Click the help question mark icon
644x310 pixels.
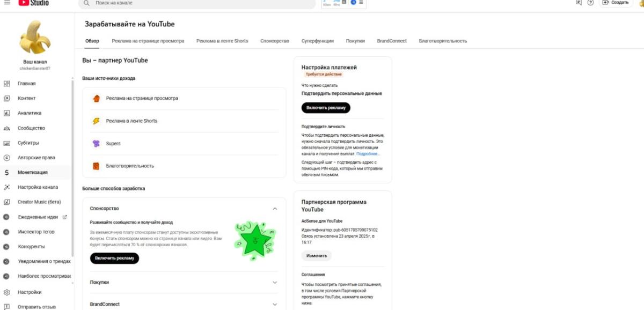tap(591, 3)
